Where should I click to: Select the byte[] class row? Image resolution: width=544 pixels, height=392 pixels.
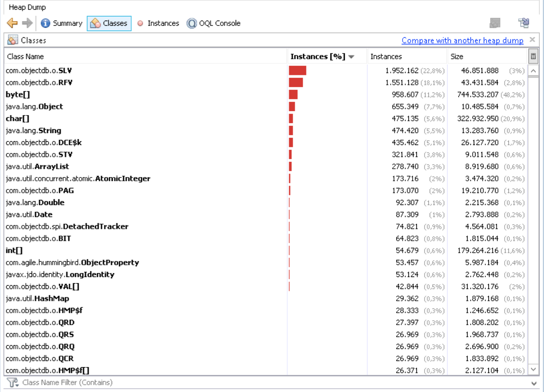coord(266,94)
